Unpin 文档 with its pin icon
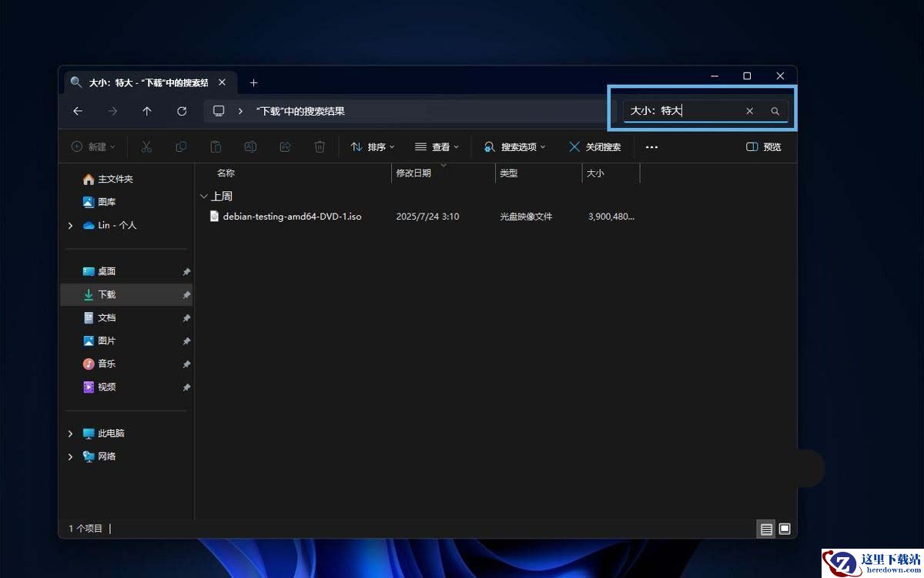This screenshot has height=578, width=924. pos(186,318)
